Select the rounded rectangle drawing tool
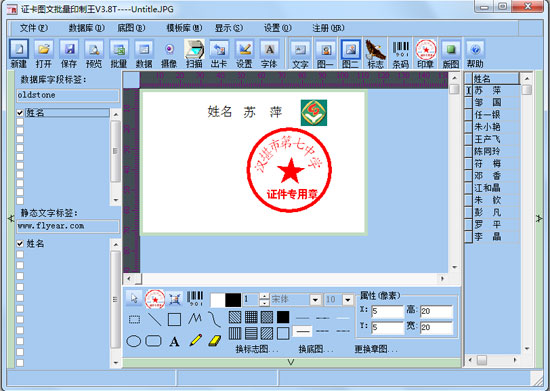 [x=153, y=341]
